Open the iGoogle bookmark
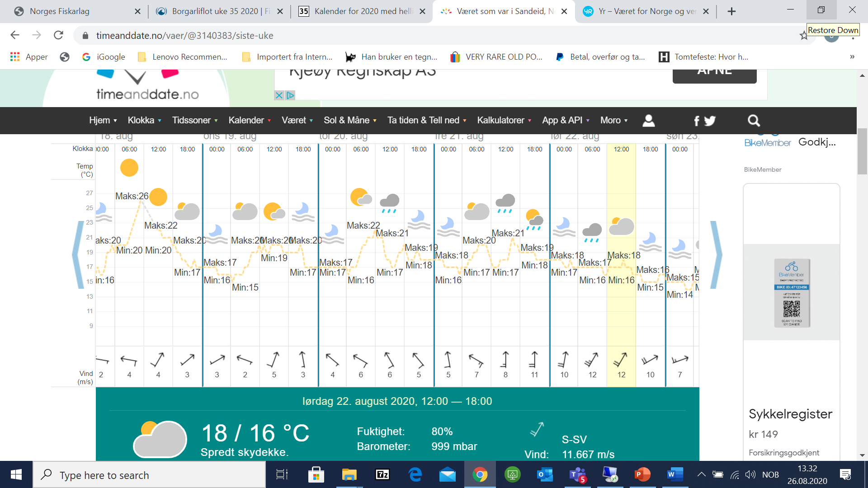This screenshot has height=488, width=868. pyautogui.click(x=104, y=57)
